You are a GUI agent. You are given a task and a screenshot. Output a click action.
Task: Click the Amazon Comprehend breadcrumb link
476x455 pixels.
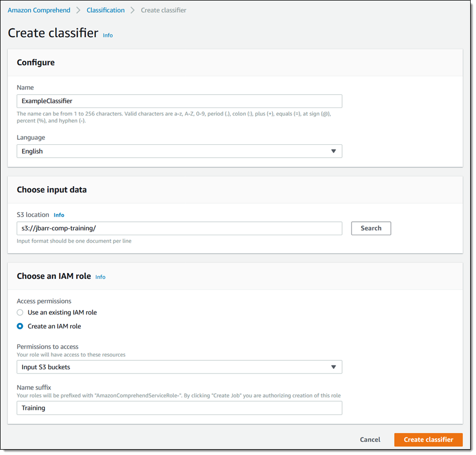[39, 10]
